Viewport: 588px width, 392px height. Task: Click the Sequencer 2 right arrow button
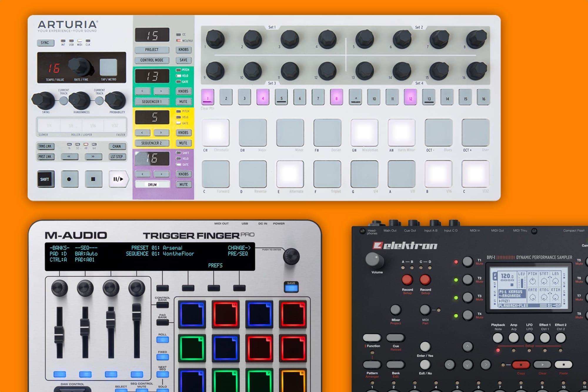click(161, 133)
